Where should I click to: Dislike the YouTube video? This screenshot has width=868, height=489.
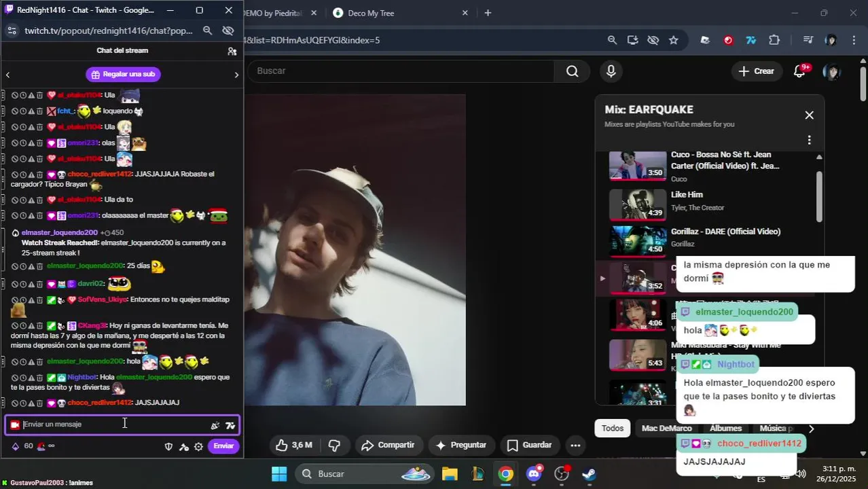click(334, 445)
